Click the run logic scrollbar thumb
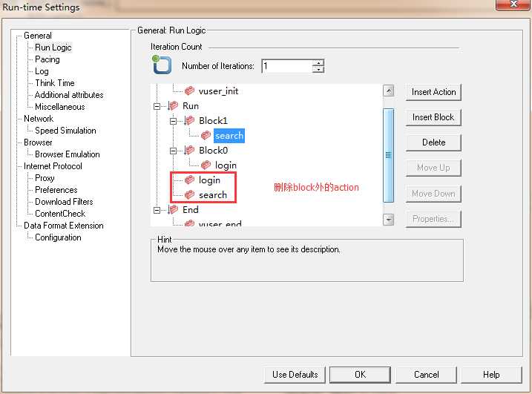Image resolution: width=532 pixels, height=394 pixels. coord(389,155)
